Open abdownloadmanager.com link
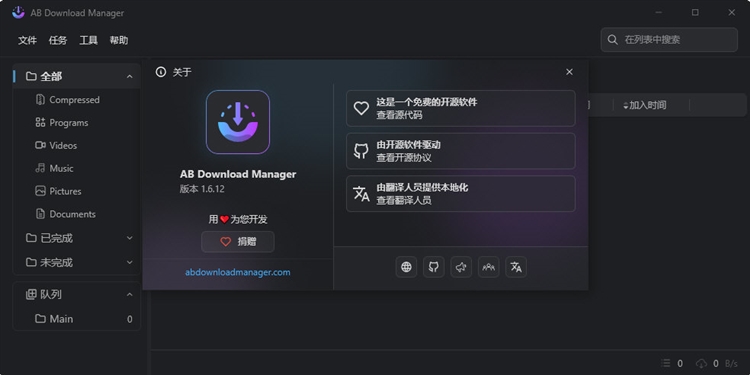Viewport: 750px width, 375px height. tap(238, 273)
